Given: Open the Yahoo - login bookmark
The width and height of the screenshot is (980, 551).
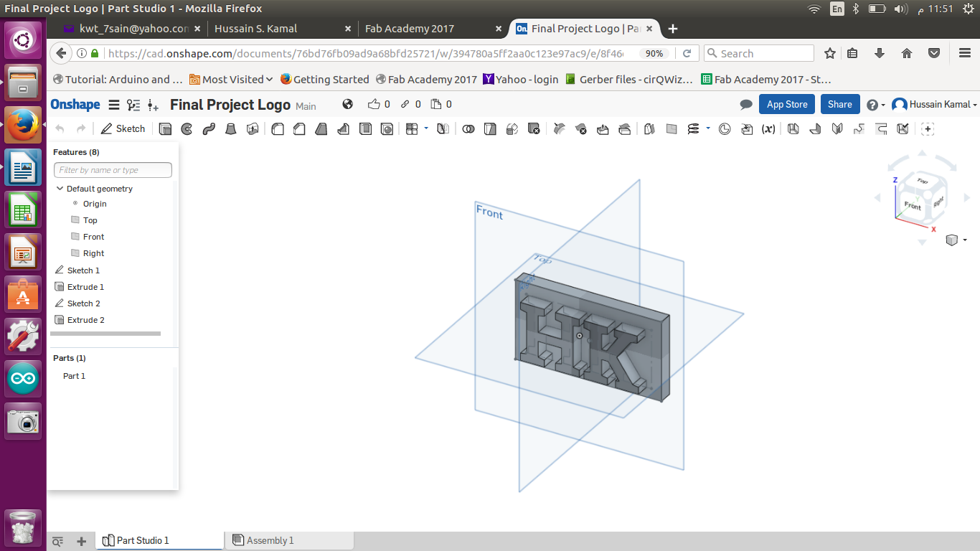Looking at the screenshot, I should [x=521, y=80].
